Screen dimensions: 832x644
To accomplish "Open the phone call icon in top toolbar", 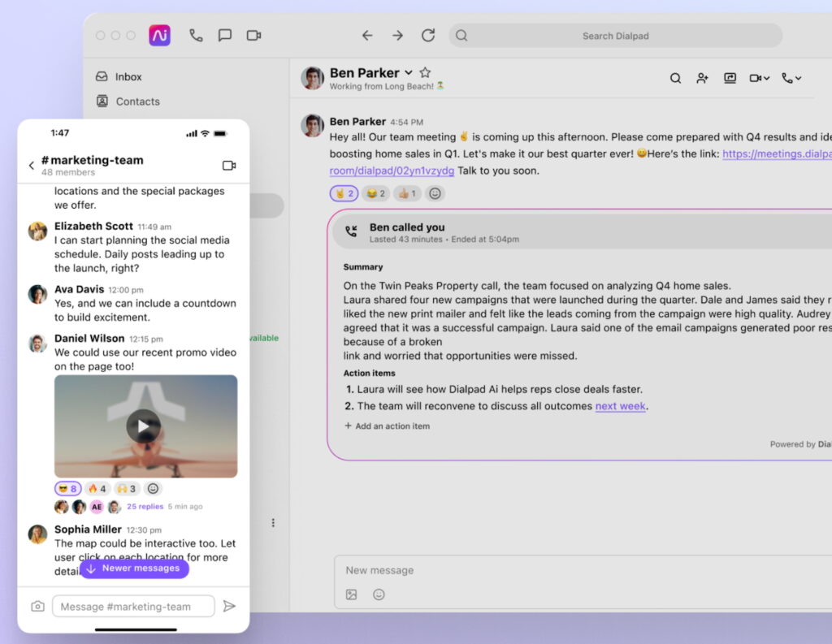I will point(196,36).
